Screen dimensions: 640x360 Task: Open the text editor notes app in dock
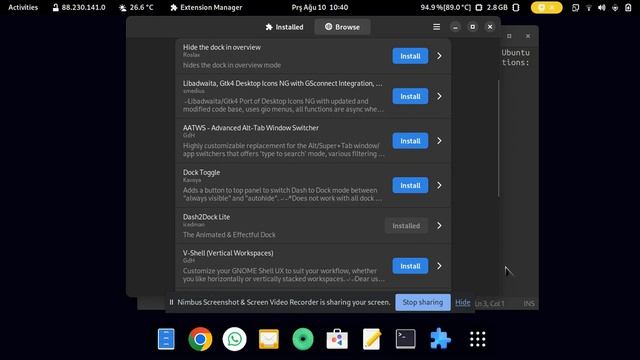(x=371, y=339)
